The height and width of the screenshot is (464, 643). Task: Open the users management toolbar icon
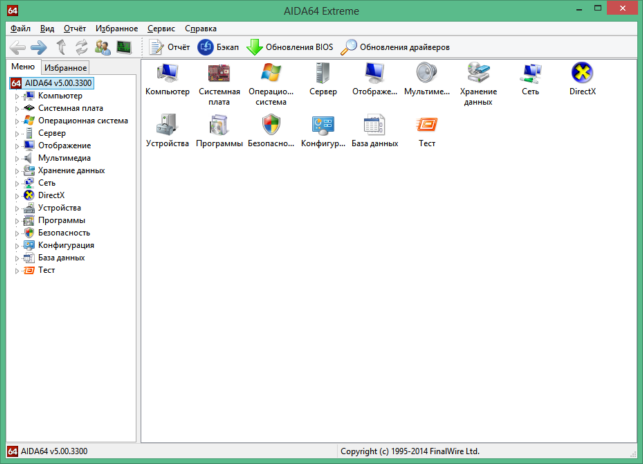103,48
